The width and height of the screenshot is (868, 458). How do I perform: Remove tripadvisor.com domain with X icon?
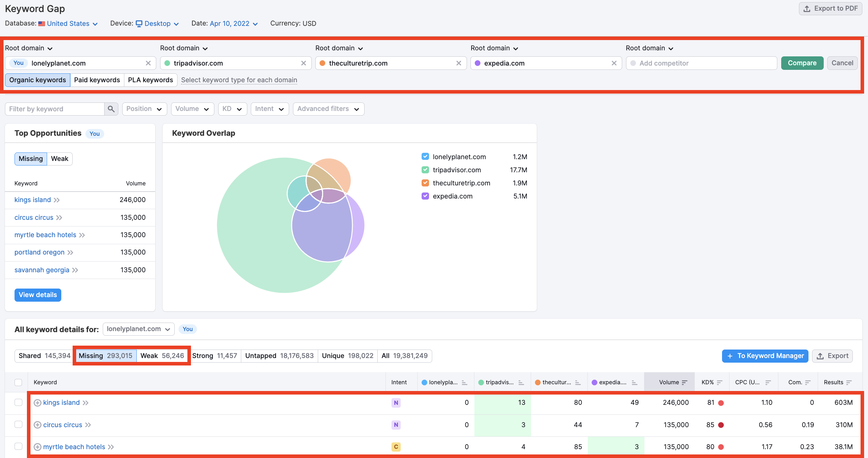click(304, 63)
